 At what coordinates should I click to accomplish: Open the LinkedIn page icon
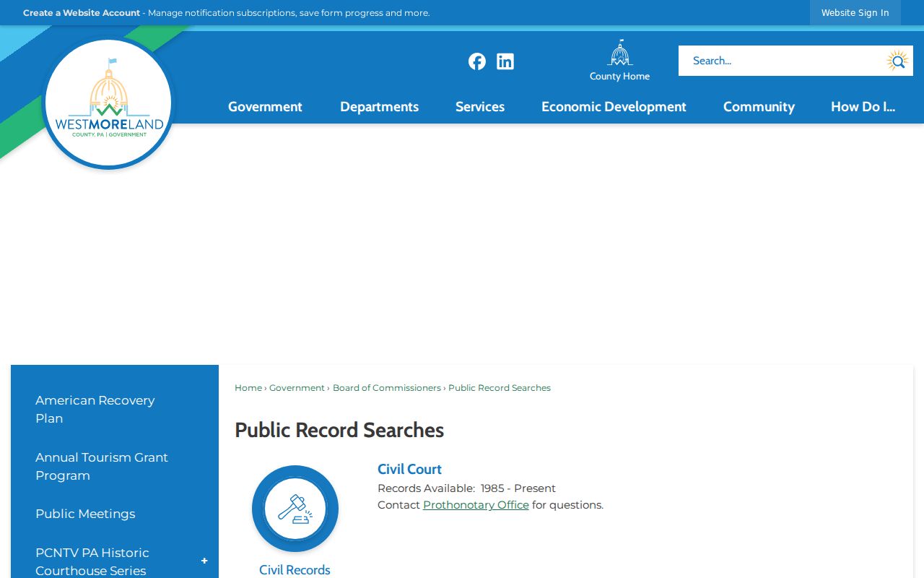[x=505, y=61]
